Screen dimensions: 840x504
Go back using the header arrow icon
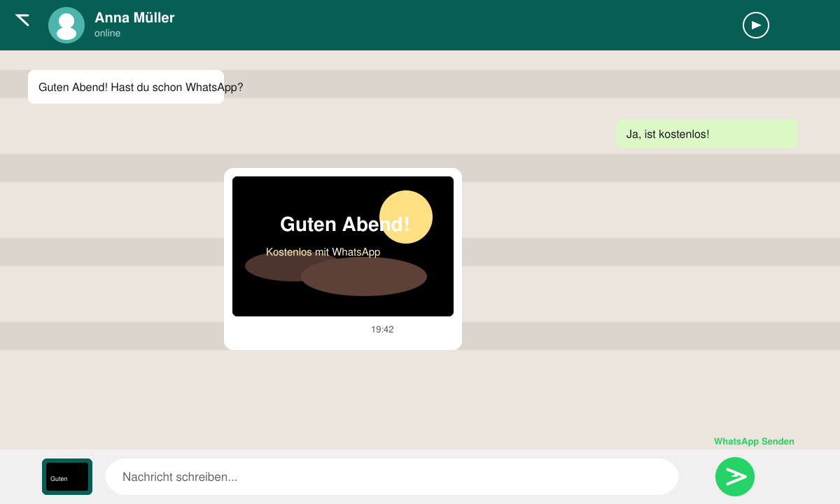tap(22, 20)
